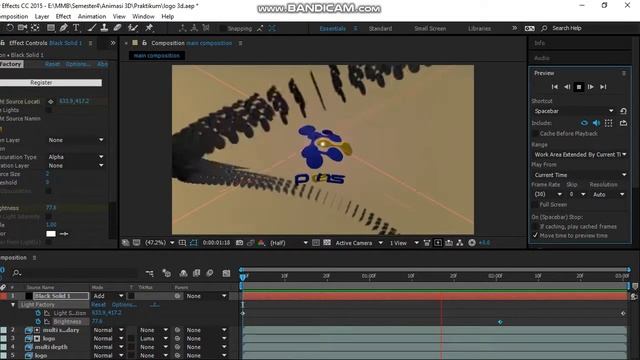Screen dimensions: 640x360
Task: Enable Full Screen preview checkbox
Action: coord(536,204)
